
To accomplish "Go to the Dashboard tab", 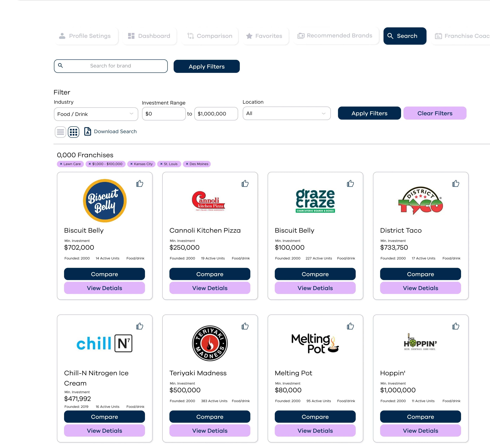I will pyautogui.click(x=149, y=36).
